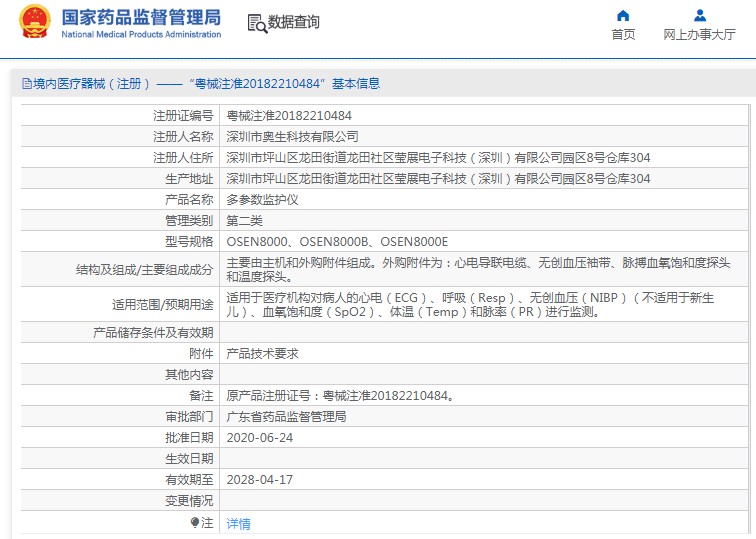
Task: Select attachment value 产品技术要求
Action: [x=262, y=354]
